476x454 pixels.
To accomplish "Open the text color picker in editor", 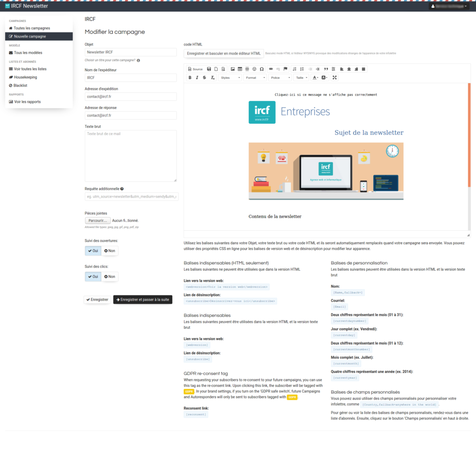I will [x=315, y=78].
